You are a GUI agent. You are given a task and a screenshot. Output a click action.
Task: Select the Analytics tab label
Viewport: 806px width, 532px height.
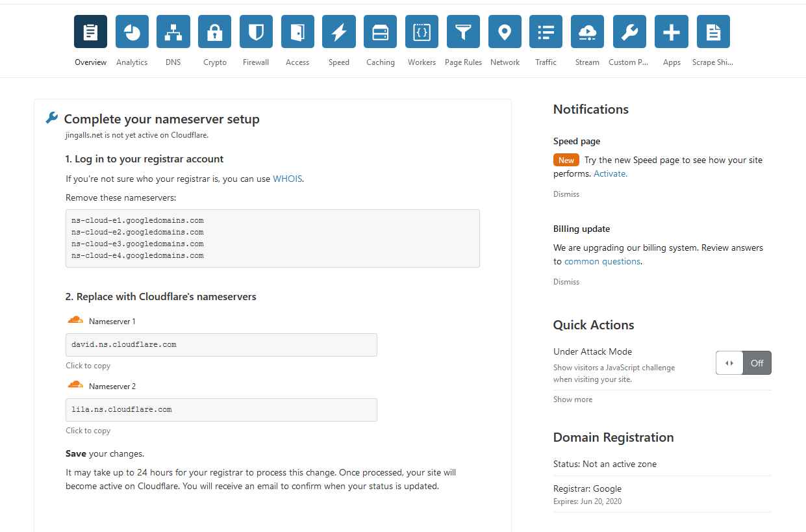(x=132, y=62)
